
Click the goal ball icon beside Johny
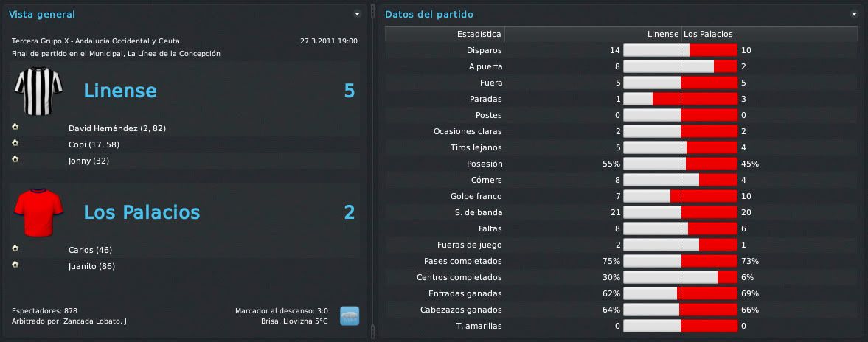15,159
